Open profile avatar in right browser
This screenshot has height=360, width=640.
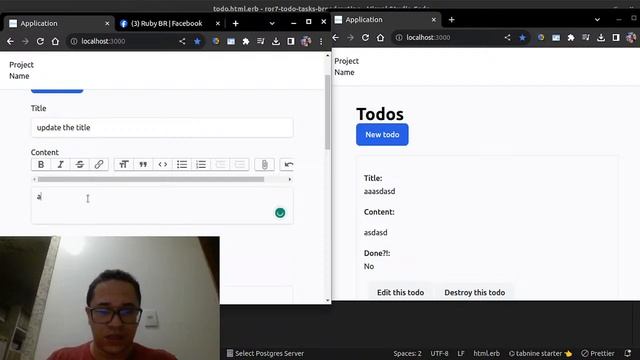[x=631, y=38]
